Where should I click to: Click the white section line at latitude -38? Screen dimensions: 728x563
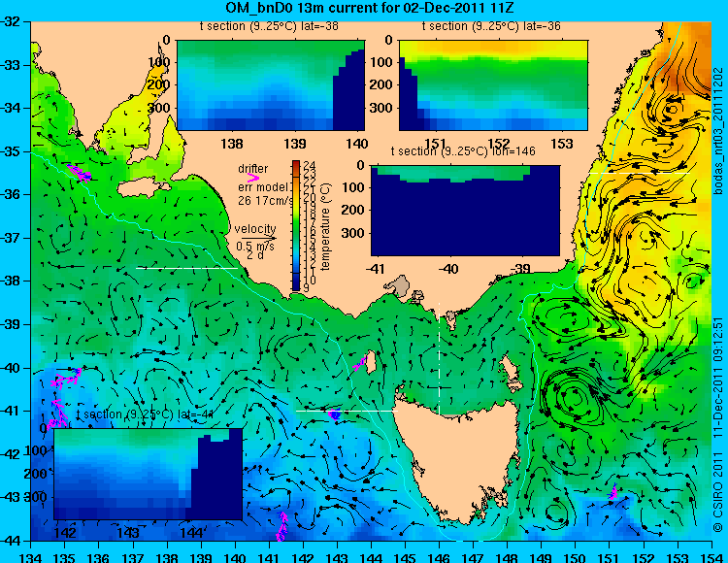[186, 268]
